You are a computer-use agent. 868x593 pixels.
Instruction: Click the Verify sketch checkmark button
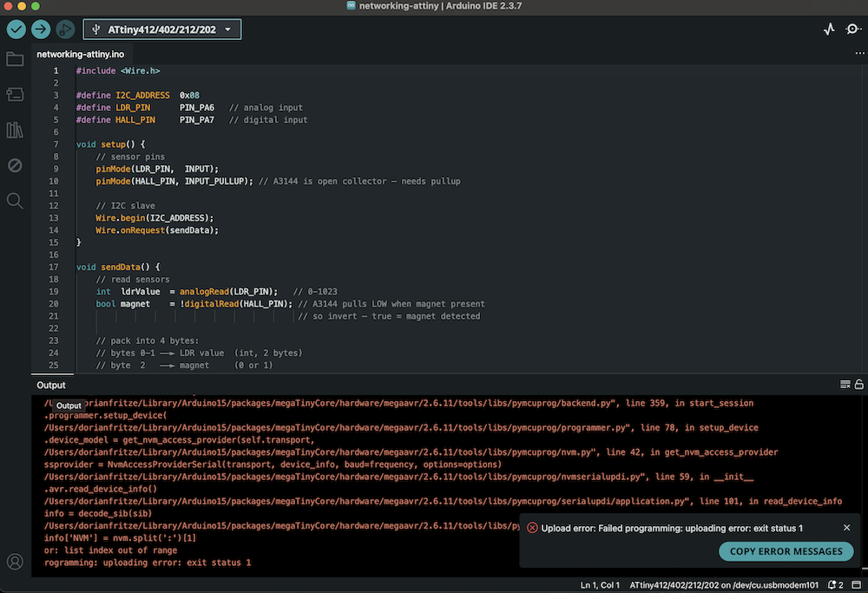click(16, 30)
